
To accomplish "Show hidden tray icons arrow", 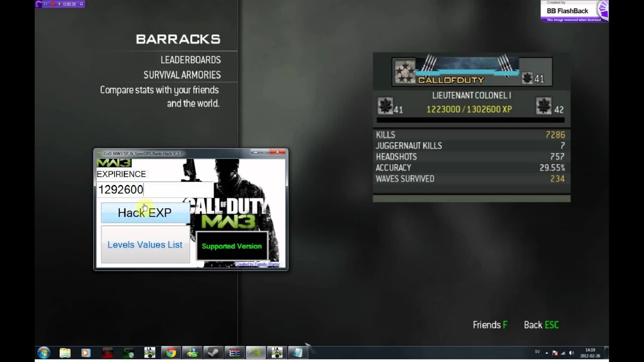I will [x=546, y=353].
